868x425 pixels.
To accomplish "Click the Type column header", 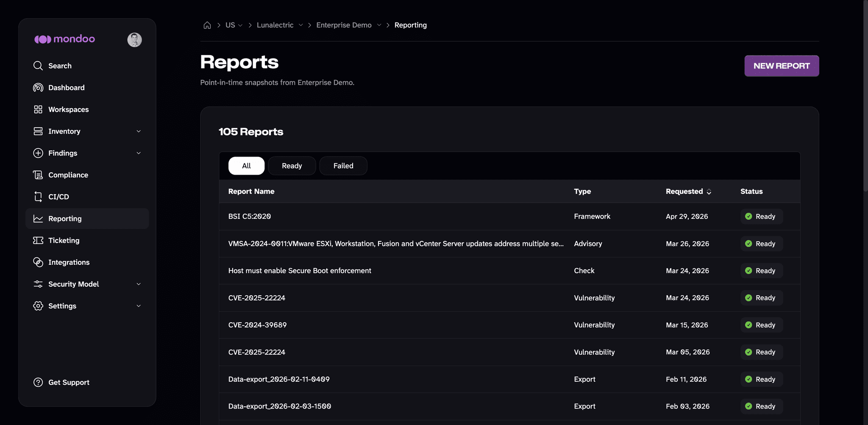I will [582, 191].
